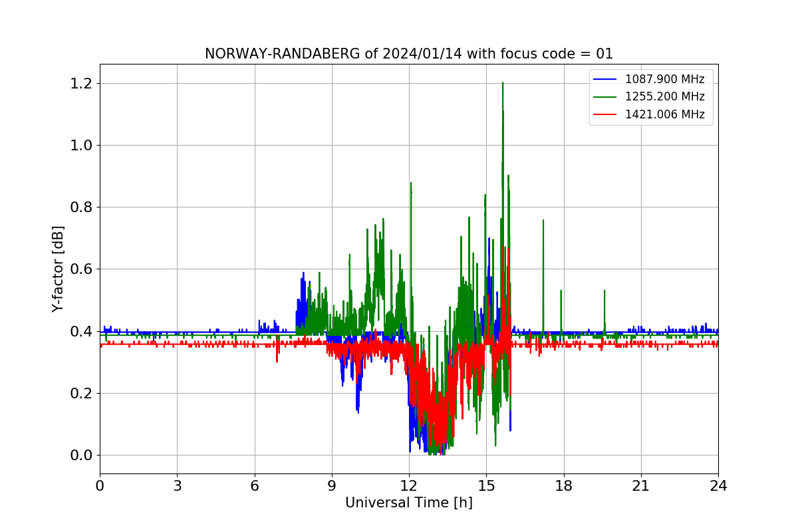Click the x-axis tick label 12
This screenshot has height=532, width=798.
point(409,485)
